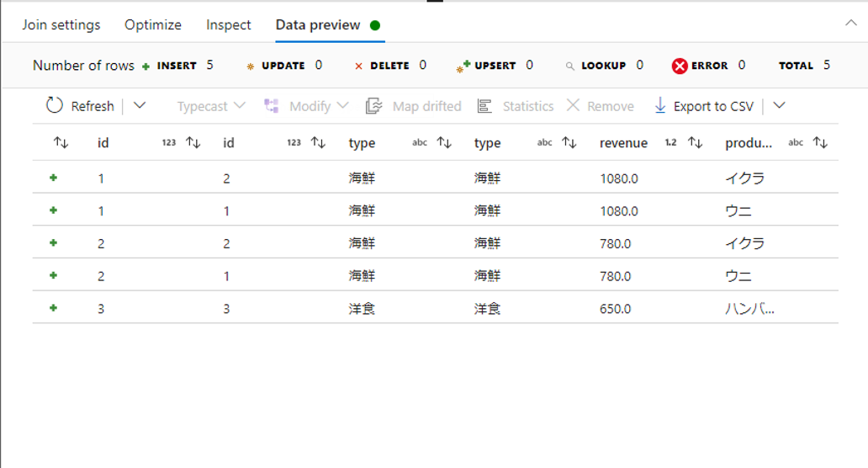The width and height of the screenshot is (868, 468).
Task: Click the leftmost row-status sort arrows
Action: tap(61, 143)
